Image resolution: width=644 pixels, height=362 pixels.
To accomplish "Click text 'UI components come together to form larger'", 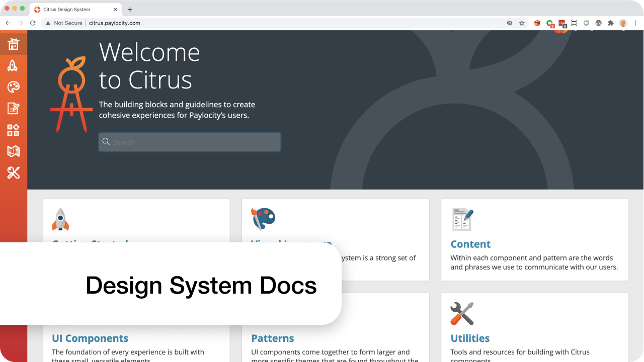I will pos(331,352).
